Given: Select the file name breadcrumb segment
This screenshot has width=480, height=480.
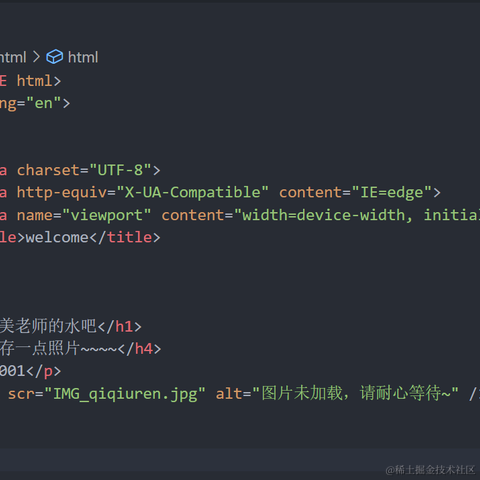Looking at the screenshot, I should (13, 57).
